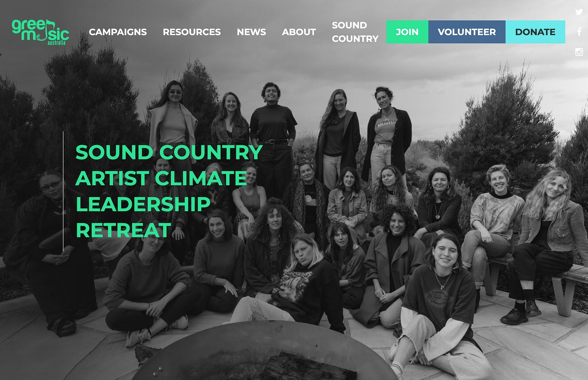The image size is (588, 380).
Task: Click the blue Volunteer button
Action: [x=467, y=32]
